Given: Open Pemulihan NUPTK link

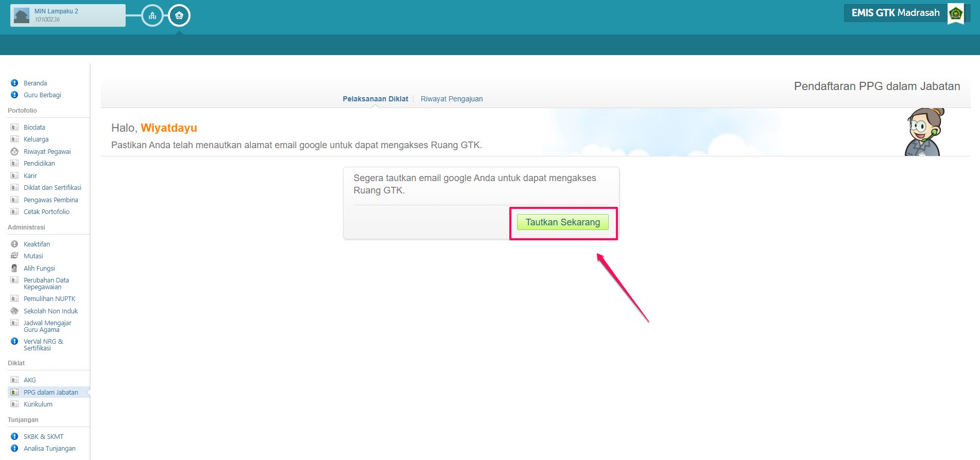Looking at the screenshot, I should [49, 298].
